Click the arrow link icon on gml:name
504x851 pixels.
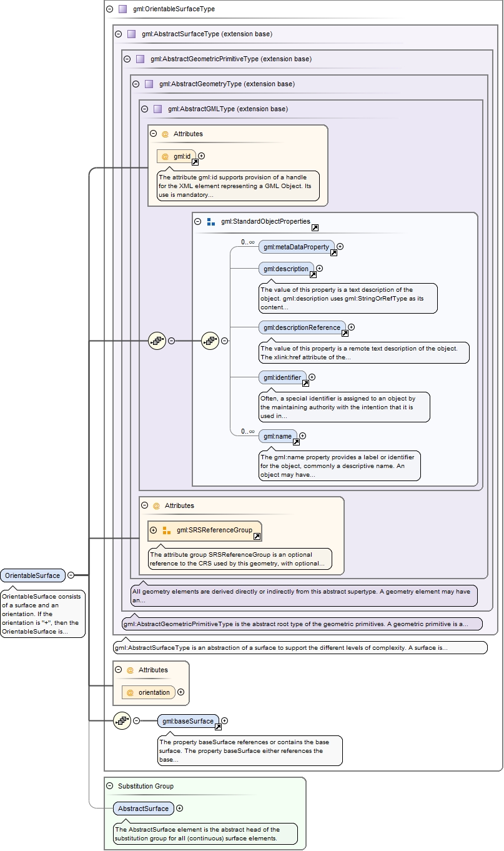296,442
